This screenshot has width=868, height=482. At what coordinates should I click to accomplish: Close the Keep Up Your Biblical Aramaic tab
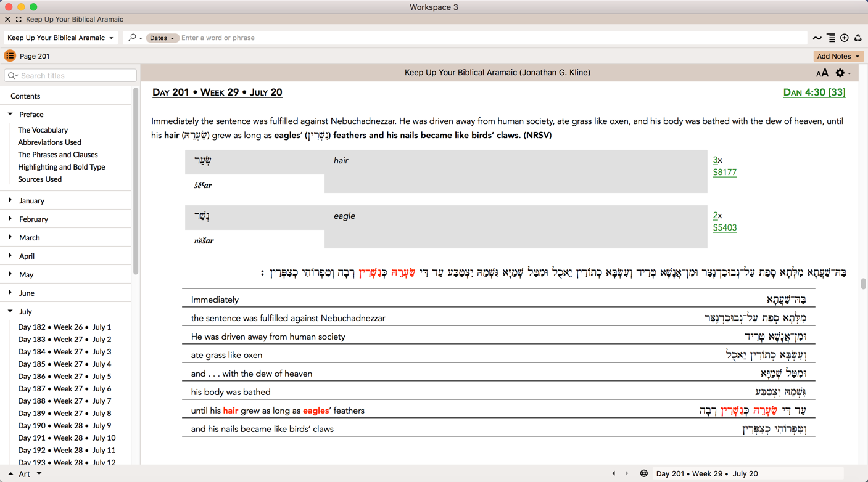point(7,20)
